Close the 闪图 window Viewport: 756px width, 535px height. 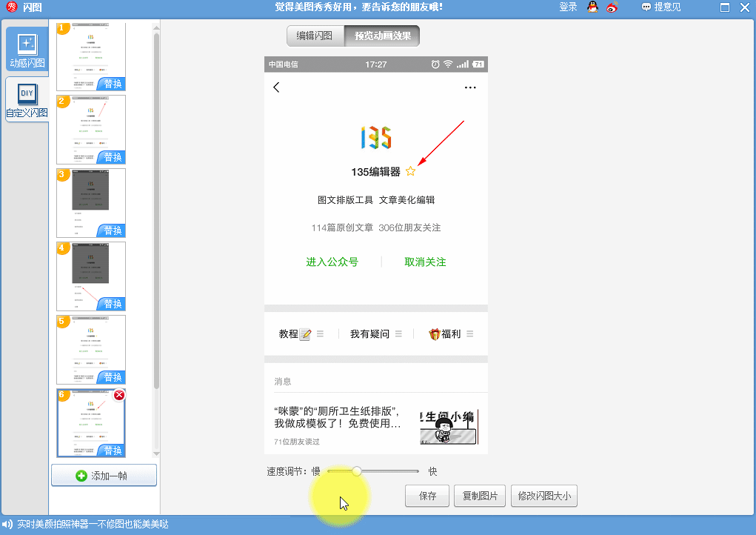744,7
